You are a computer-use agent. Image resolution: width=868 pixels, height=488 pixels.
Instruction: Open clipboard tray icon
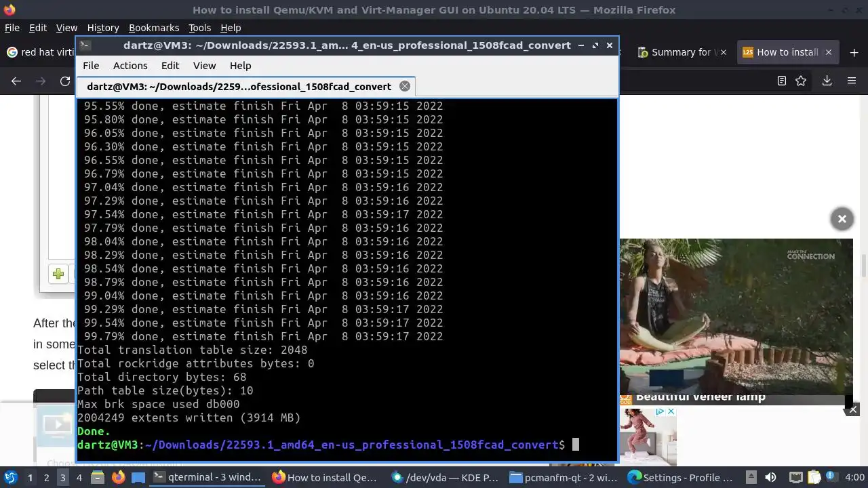814,478
